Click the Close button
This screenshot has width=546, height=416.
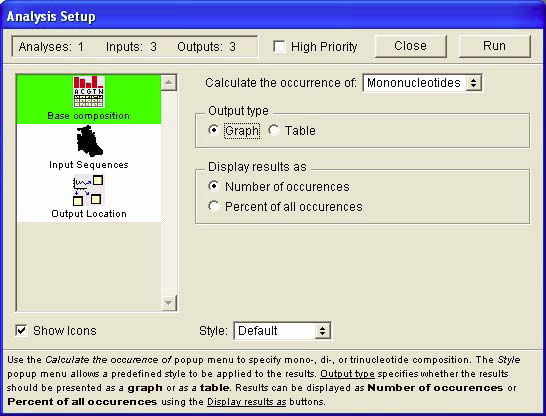[411, 46]
